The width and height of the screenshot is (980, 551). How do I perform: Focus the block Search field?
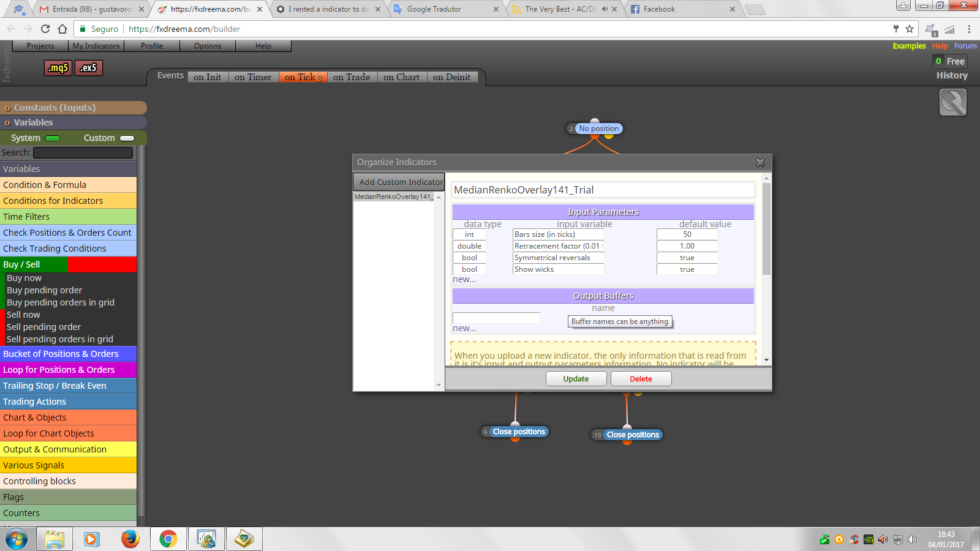[83, 152]
